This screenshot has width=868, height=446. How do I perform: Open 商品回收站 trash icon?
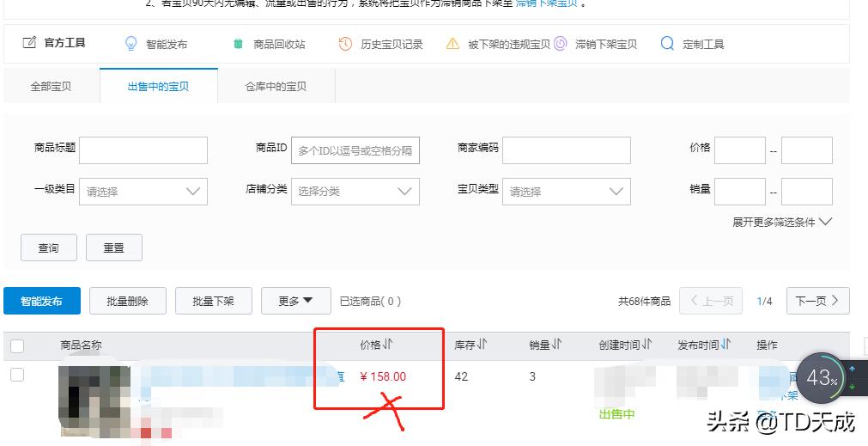[238, 44]
